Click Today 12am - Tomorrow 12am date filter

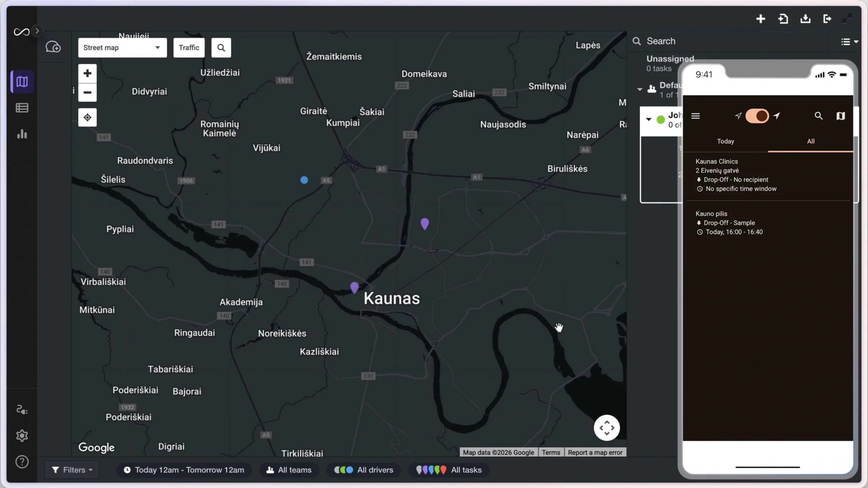184,470
